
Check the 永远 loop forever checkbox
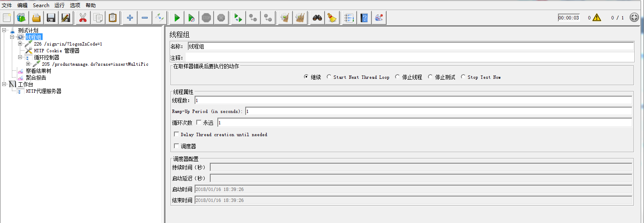[x=199, y=123]
